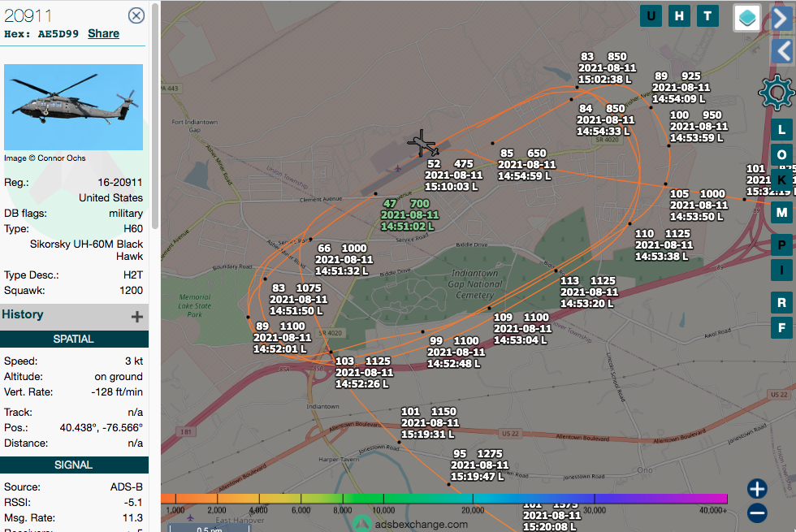Click the speed value 3 kt

[x=134, y=361]
